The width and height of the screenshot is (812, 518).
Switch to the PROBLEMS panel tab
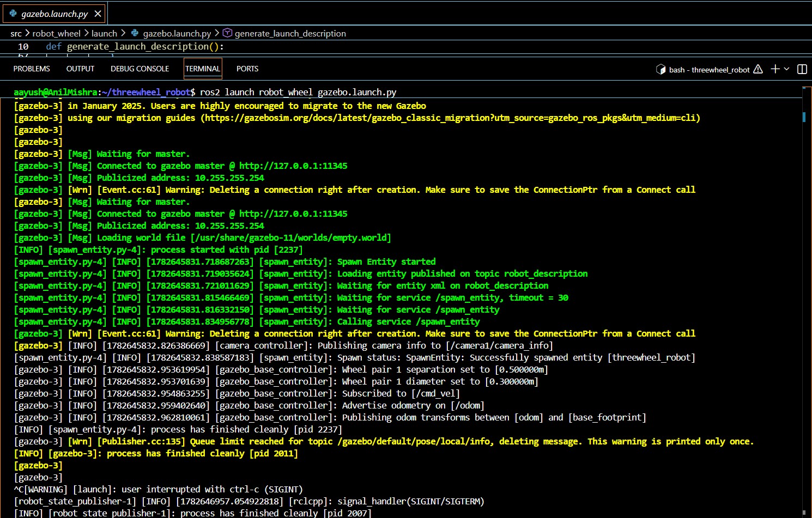click(x=32, y=69)
